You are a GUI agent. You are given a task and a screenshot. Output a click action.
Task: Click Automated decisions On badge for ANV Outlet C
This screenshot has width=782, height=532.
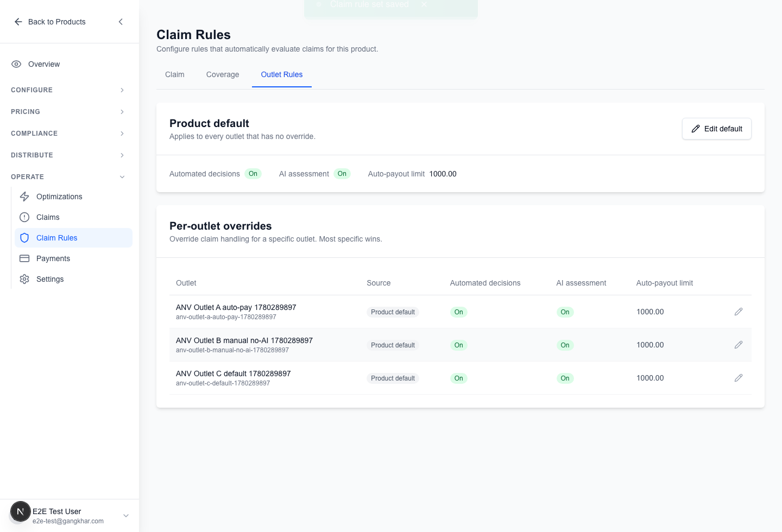pos(459,378)
